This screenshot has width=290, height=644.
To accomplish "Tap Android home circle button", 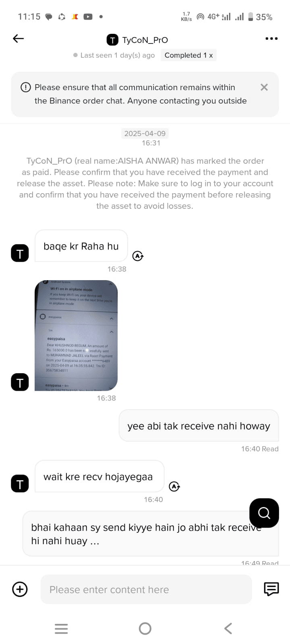I will coord(145,628).
